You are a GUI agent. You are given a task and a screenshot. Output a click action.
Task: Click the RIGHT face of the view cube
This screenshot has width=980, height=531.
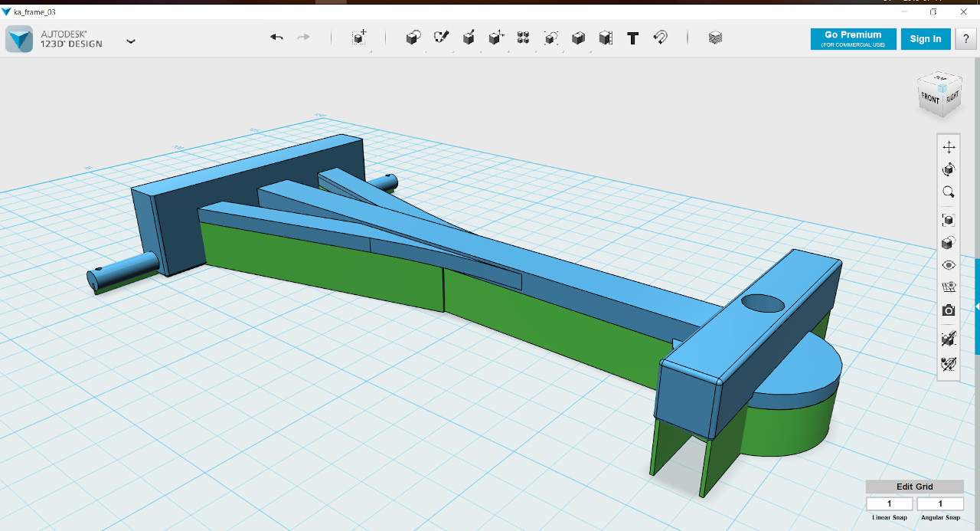pos(952,97)
